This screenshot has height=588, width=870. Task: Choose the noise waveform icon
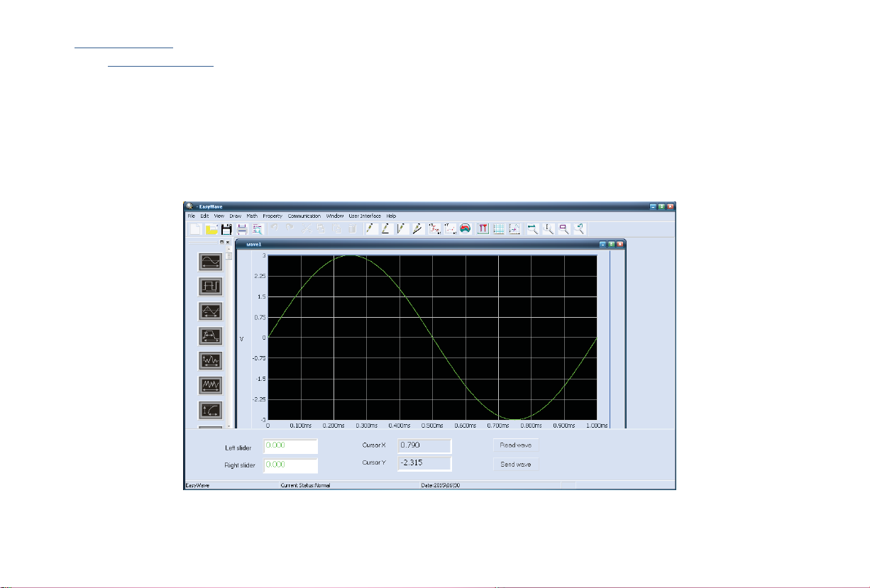coord(211,360)
